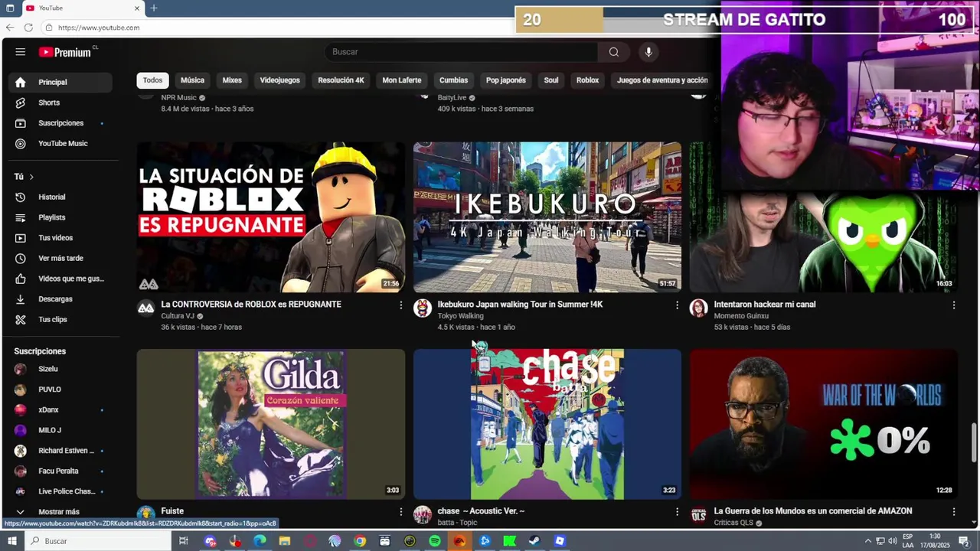Image resolution: width=980 pixels, height=551 pixels.
Task: Open La CONTROVERSIA de ROBLOX video title
Action: (251, 305)
